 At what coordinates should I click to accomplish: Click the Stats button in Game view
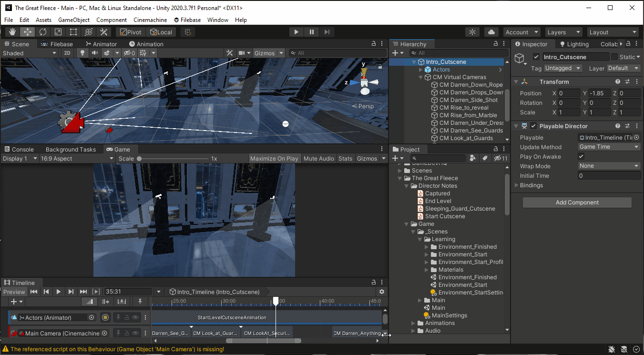point(345,158)
